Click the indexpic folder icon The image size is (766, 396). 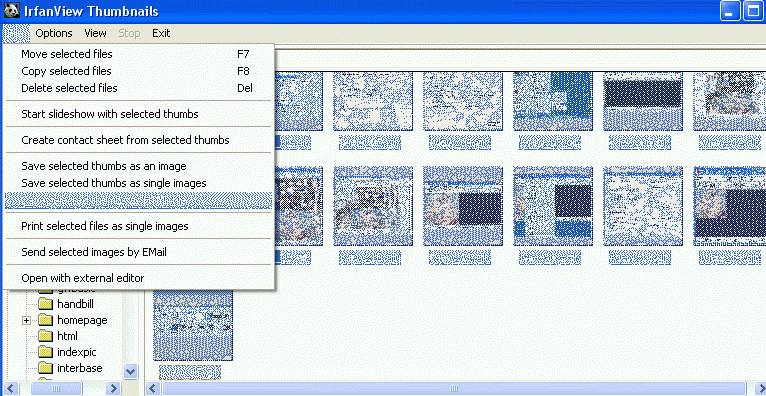[45, 352]
